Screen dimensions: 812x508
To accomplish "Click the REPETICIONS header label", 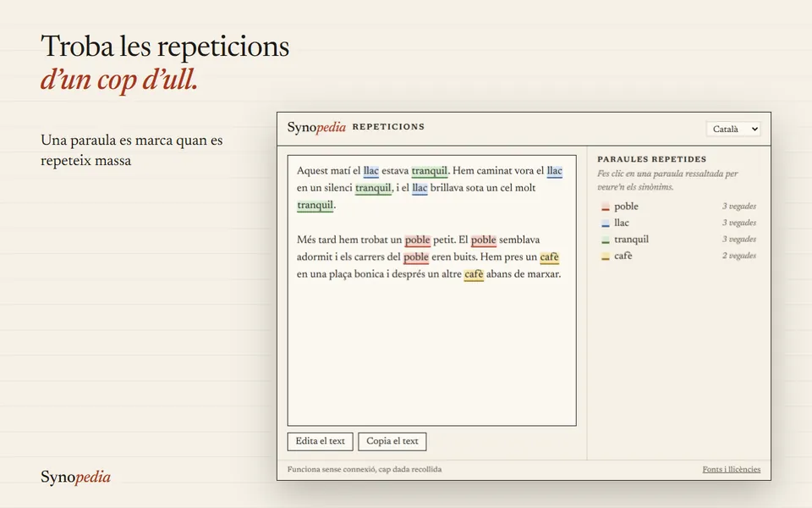I will [x=388, y=126].
